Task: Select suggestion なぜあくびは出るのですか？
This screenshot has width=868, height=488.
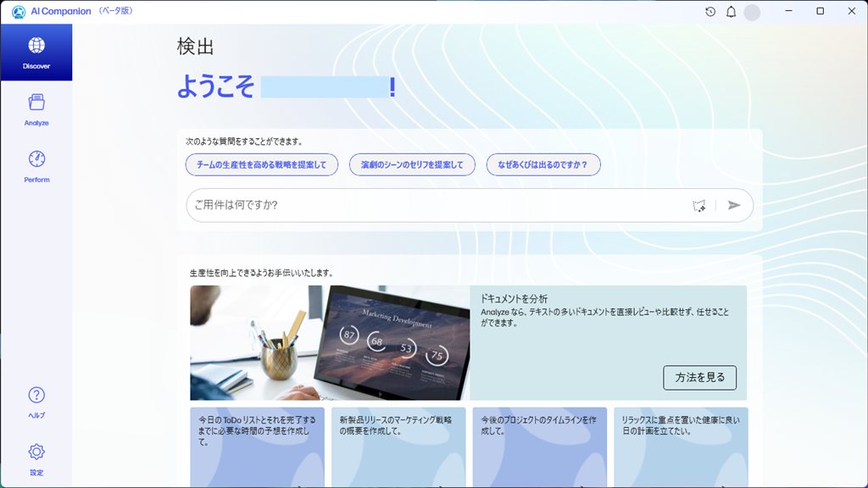Action: click(543, 165)
